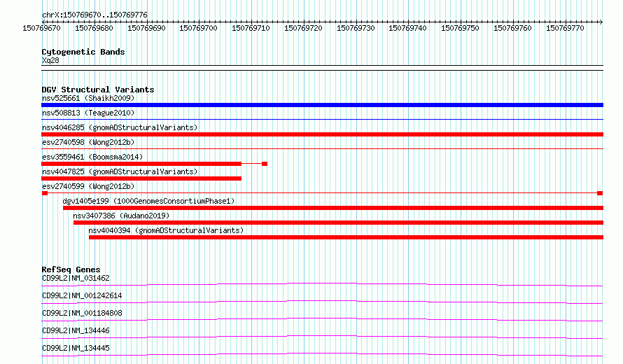Click ruler position 150769730
623x364 pixels.
point(356,28)
